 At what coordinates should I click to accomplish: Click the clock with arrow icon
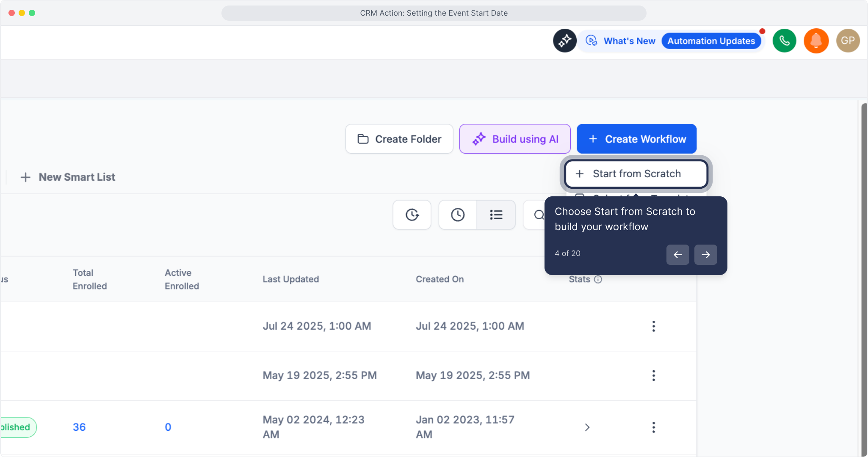pos(412,215)
